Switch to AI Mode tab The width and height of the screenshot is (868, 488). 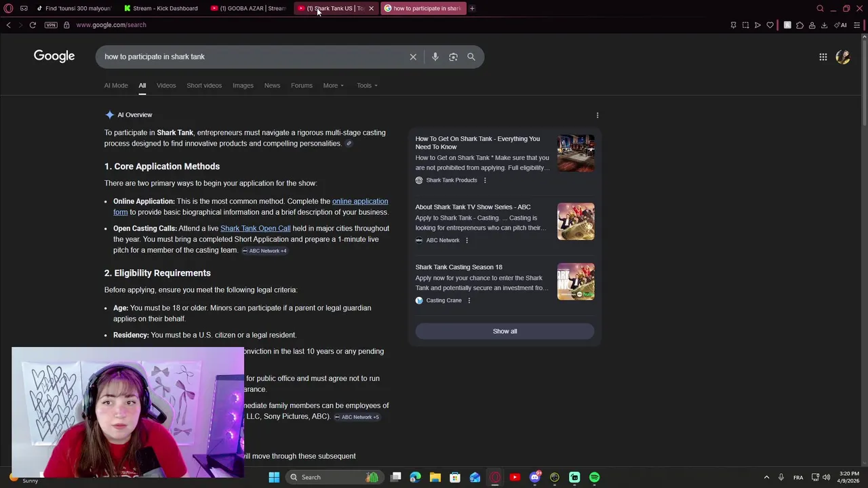tap(116, 85)
